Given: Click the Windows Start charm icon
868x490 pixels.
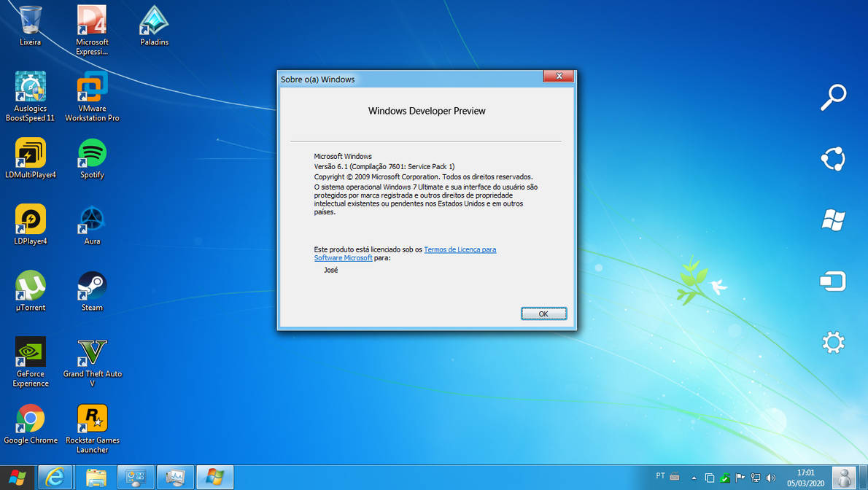Looking at the screenshot, I should click(x=833, y=219).
